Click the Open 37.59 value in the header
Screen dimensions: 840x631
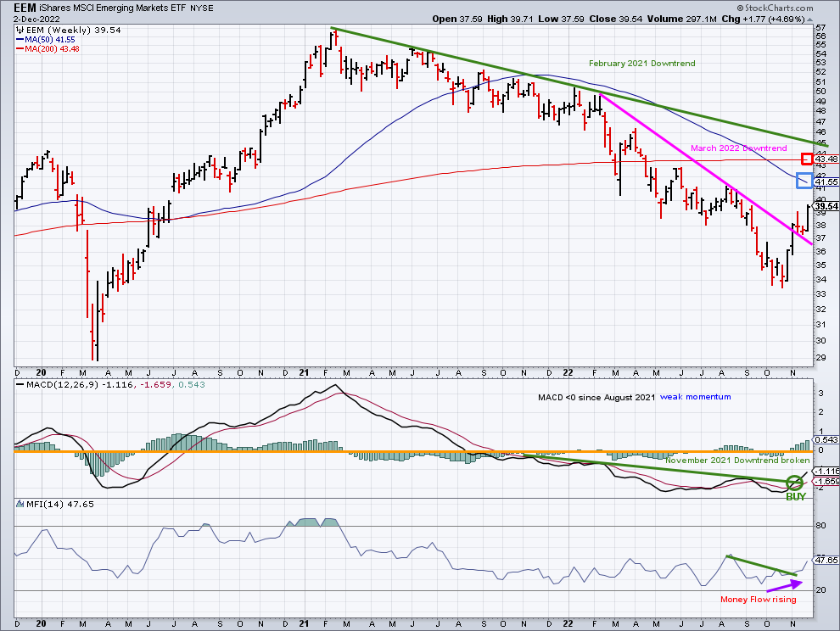[x=457, y=20]
